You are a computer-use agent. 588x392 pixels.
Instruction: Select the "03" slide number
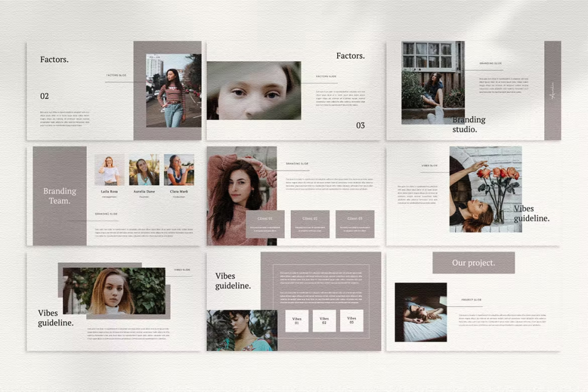(361, 125)
